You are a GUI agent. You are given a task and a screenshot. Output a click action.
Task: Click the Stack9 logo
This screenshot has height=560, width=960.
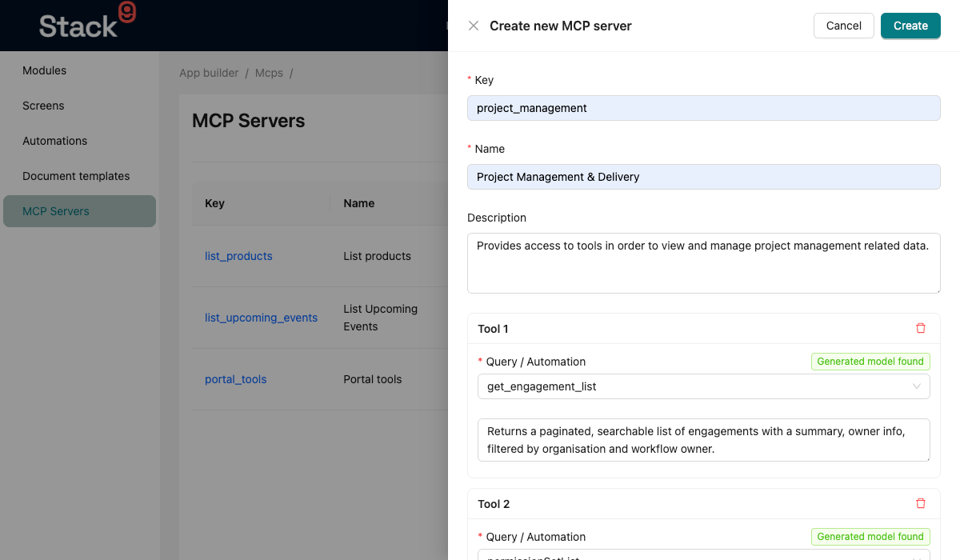pos(87,21)
